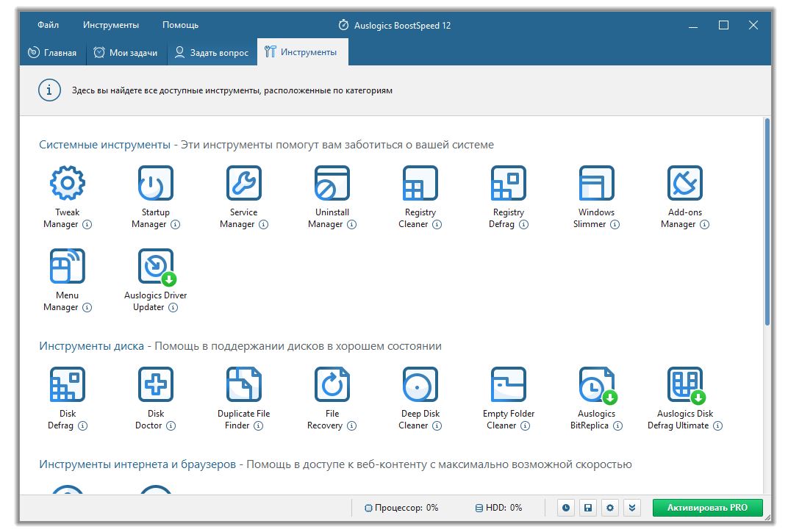Click the Системные инструменты category heading
The image size is (788, 532).
click(x=104, y=145)
